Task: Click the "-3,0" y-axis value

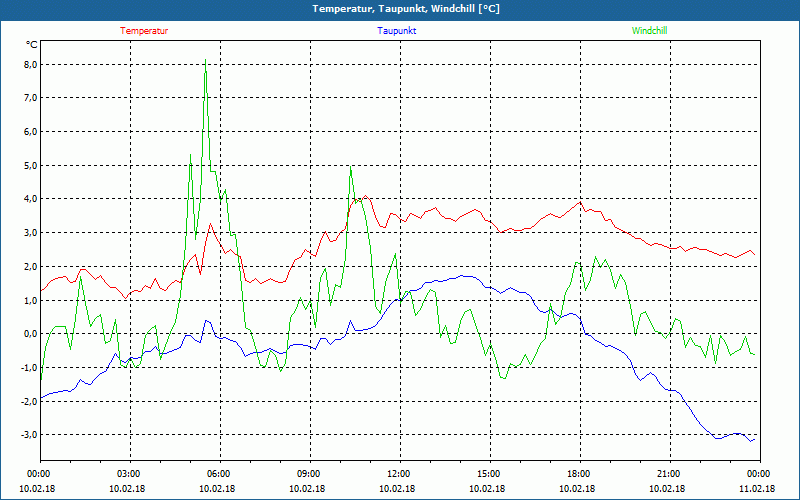Action: (29, 435)
